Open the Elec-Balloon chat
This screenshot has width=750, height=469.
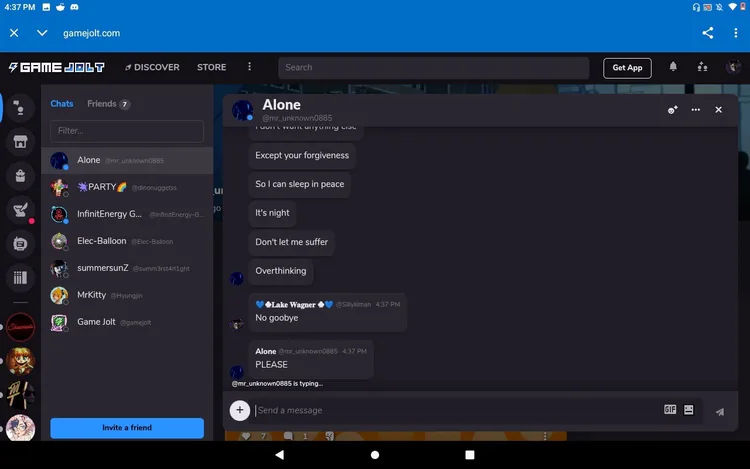[127, 241]
